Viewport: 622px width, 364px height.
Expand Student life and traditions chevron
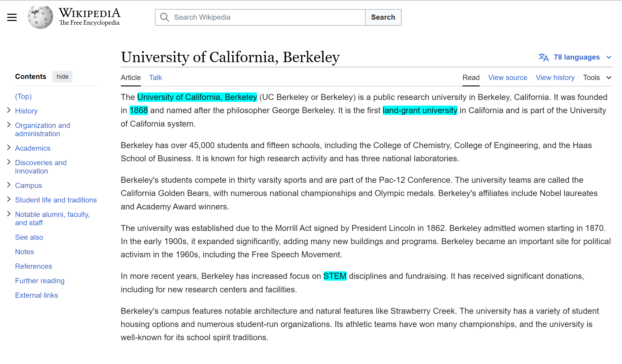coord(9,199)
